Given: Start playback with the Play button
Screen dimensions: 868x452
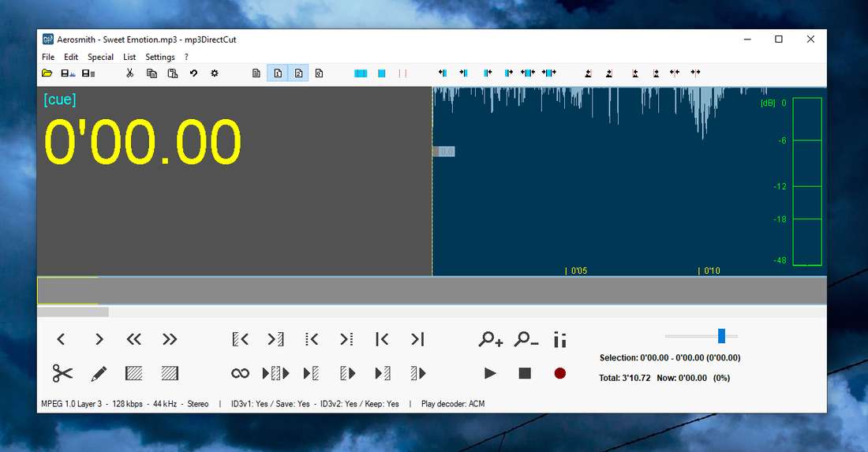Looking at the screenshot, I should point(490,373).
